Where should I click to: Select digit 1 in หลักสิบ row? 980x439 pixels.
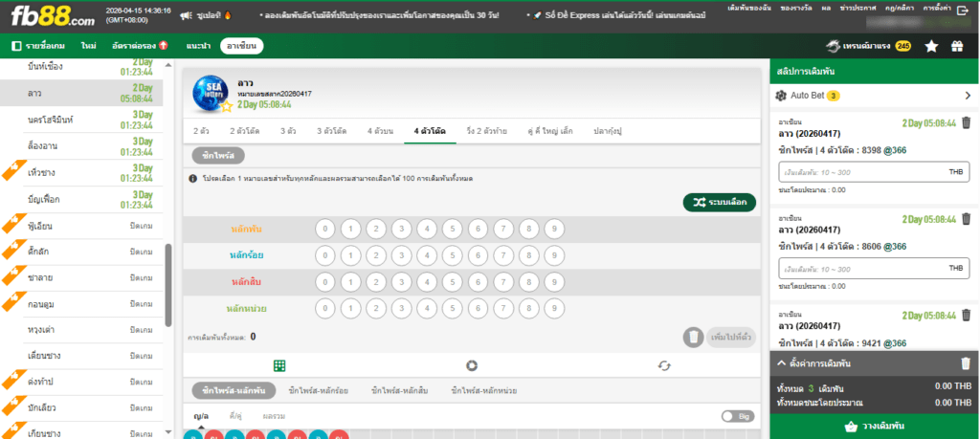point(350,282)
